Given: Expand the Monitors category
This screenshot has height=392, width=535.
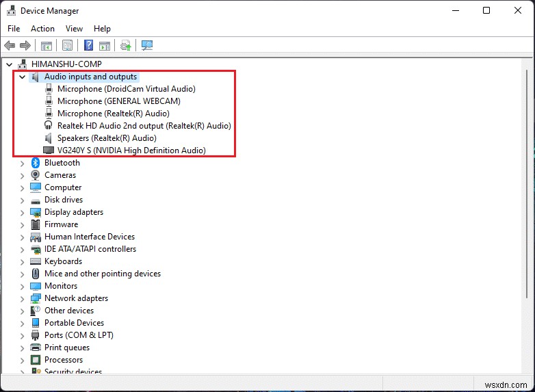Looking at the screenshot, I should point(22,287).
